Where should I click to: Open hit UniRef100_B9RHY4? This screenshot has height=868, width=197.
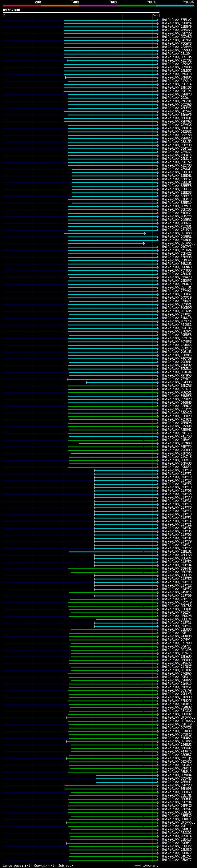coord(176,23)
